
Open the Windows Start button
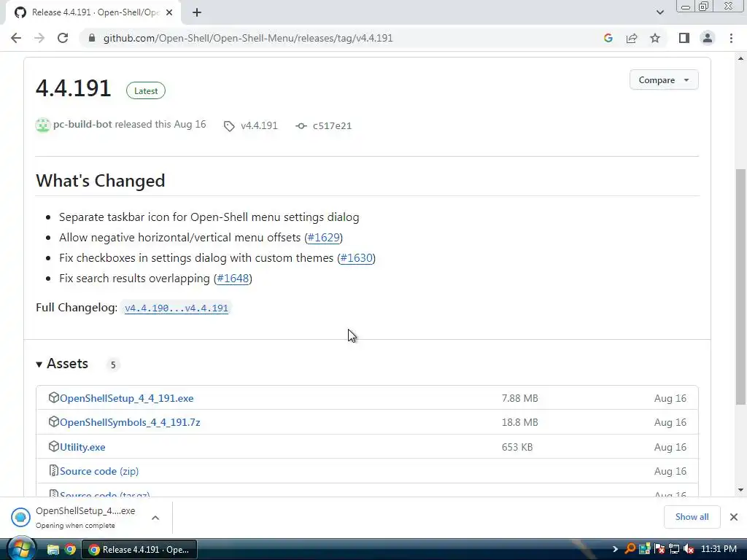point(21,549)
